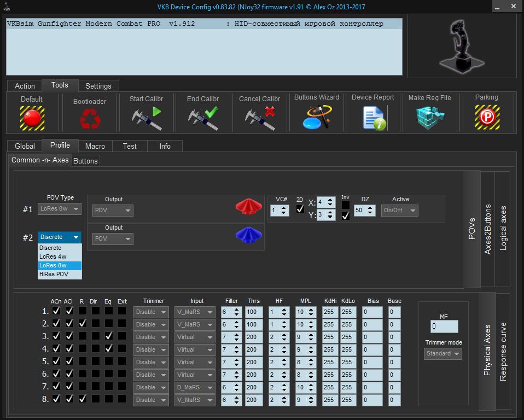524x420 pixels.
Task: Open the Global tab
Action: [x=25, y=146]
